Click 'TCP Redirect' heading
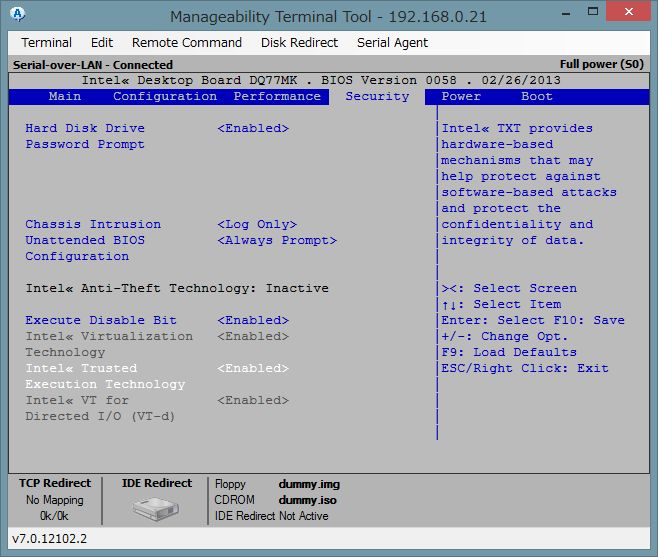658x557 pixels. 55,483
